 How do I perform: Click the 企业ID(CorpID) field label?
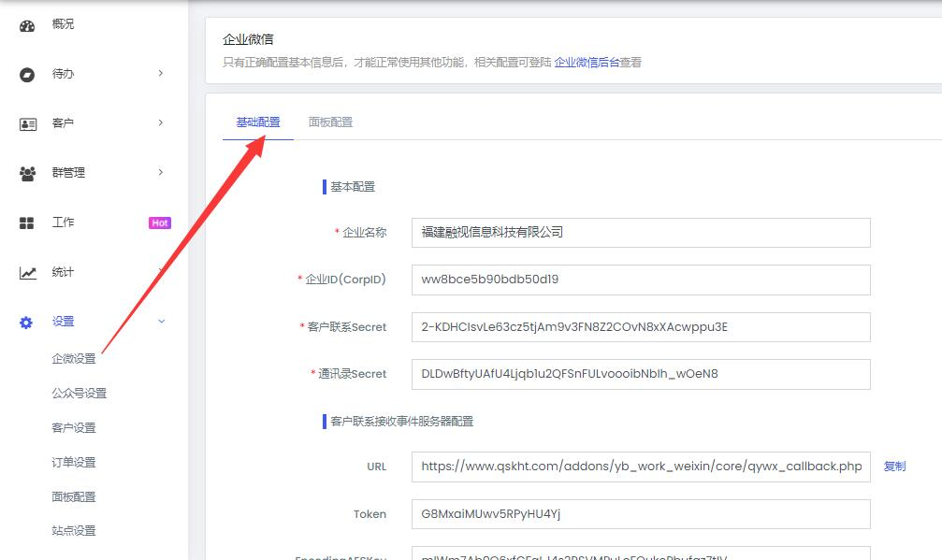click(x=345, y=280)
